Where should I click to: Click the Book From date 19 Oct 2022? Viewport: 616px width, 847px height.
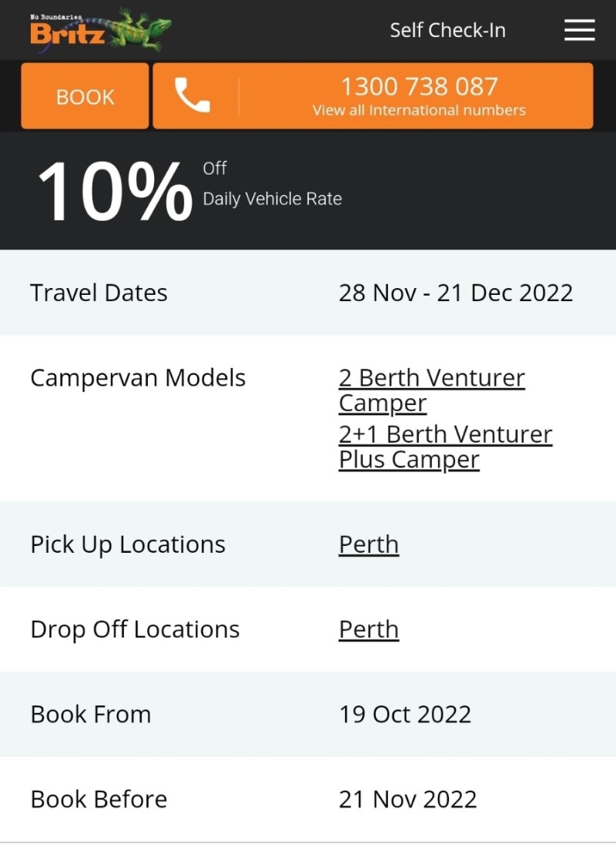[405, 714]
